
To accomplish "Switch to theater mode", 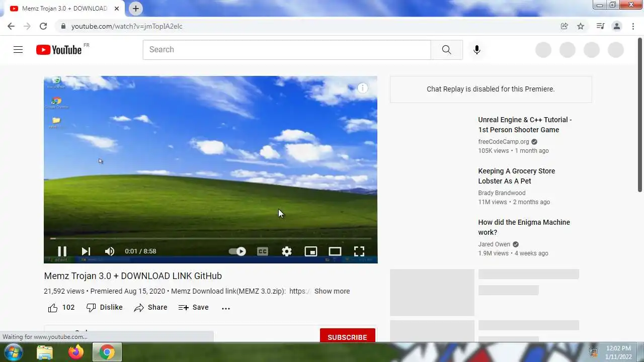I will pos(335,251).
